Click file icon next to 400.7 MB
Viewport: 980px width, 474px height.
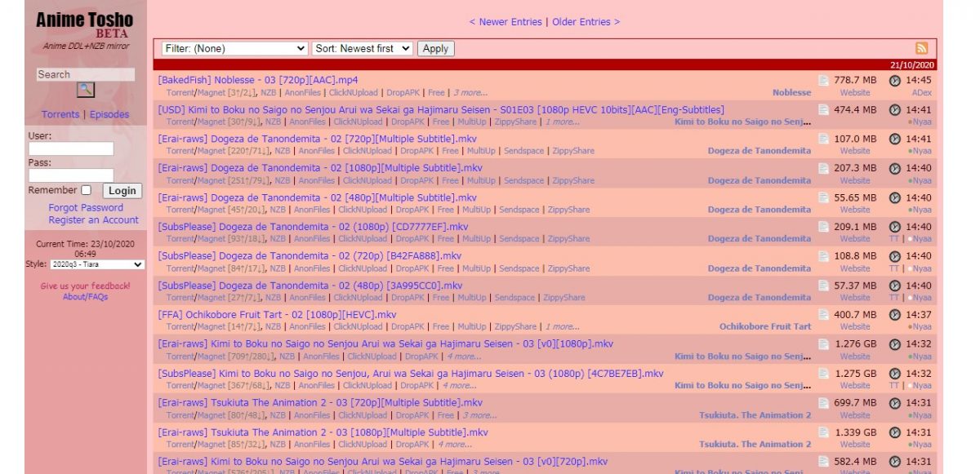pos(823,315)
